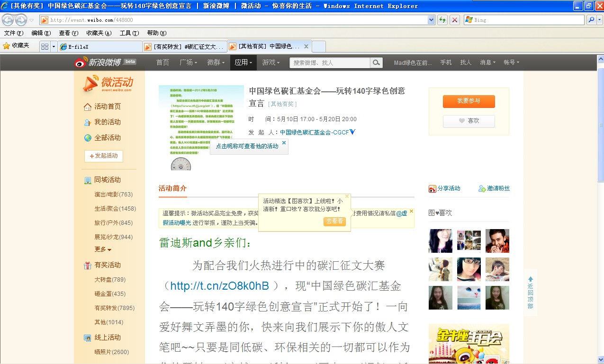Image resolution: width=604 pixels, height=364 pixels.
Task: Open the 工具(T) menu
Action: pyautogui.click(x=129, y=33)
